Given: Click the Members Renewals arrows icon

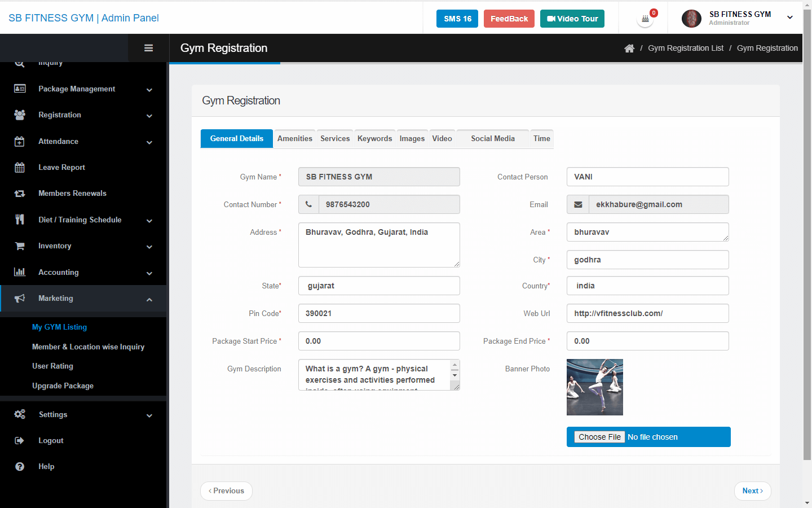Looking at the screenshot, I should pos(20,194).
